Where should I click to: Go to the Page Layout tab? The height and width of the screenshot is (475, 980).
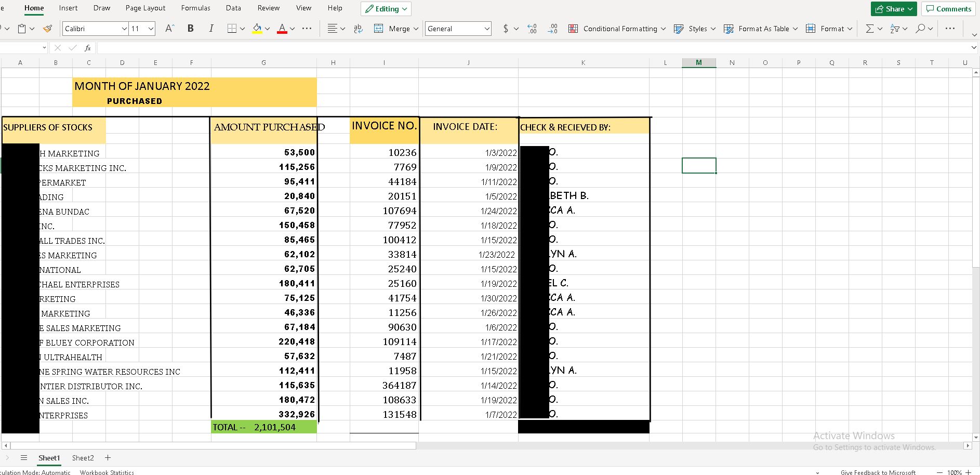[145, 8]
